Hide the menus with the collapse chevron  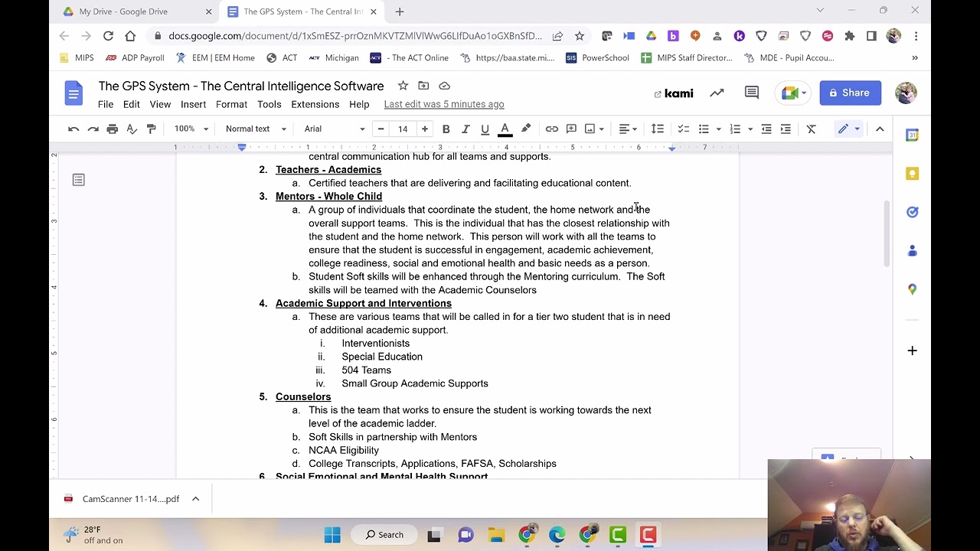pyautogui.click(x=880, y=129)
